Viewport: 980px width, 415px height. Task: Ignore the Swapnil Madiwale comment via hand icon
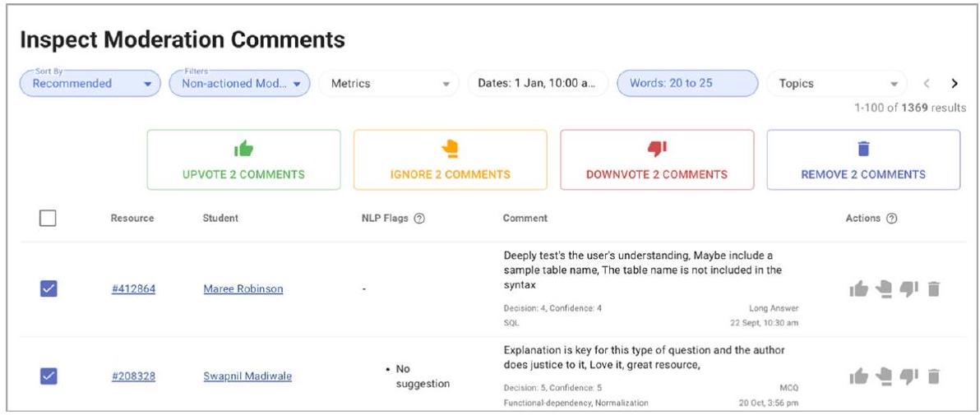tap(884, 376)
